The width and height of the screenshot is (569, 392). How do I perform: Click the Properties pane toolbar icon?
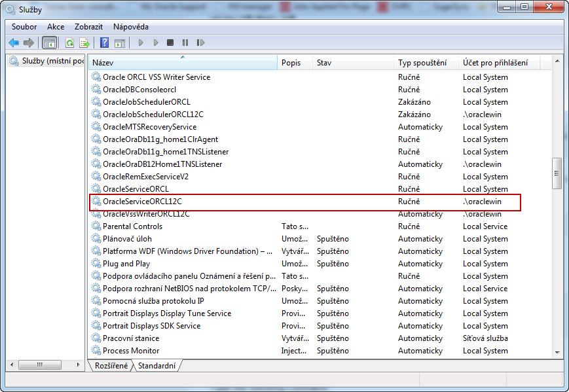click(x=120, y=43)
